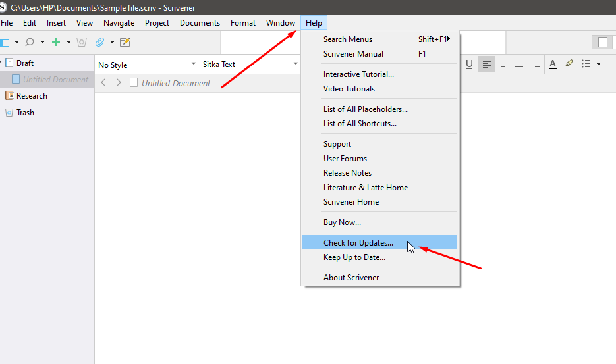Select Buy Now in Help menu
The height and width of the screenshot is (364, 616).
tap(380, 222)
